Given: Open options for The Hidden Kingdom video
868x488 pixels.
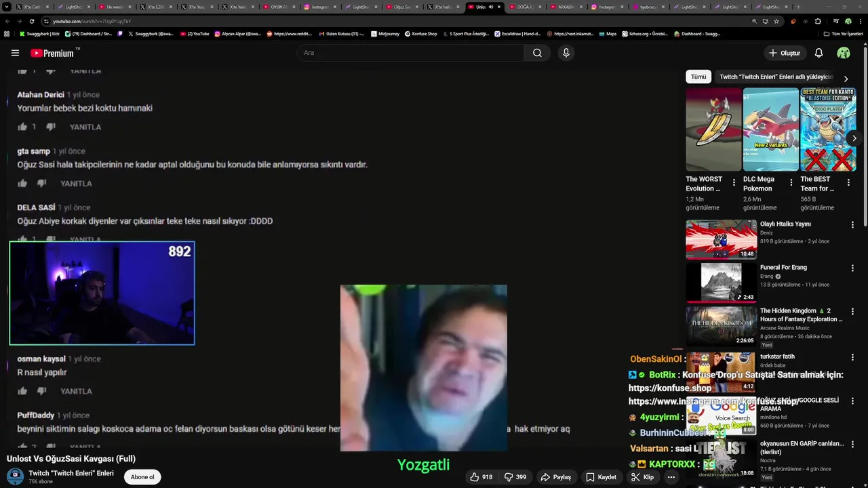Looking at the screenshot, I should click(x=852, y=312).
